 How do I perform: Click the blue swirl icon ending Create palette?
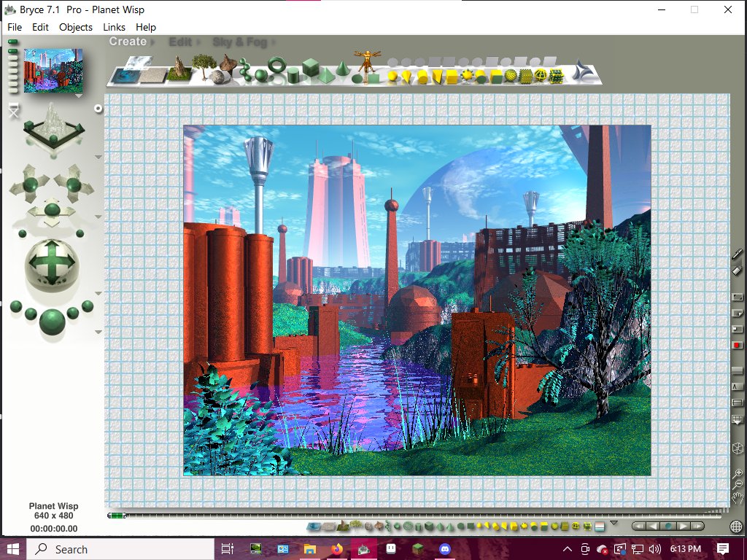[581, 71]
